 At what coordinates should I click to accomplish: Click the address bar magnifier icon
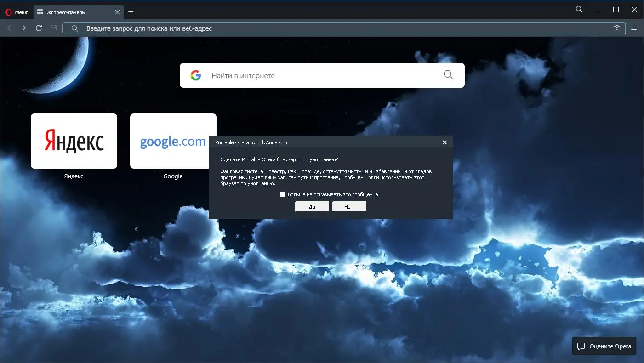pyautogui.click(x=75, y=28)
